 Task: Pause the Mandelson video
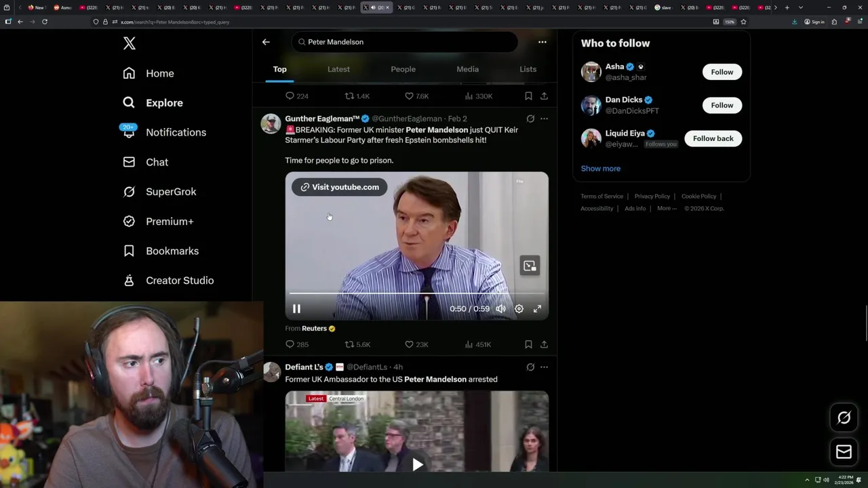[x=296, y=309]
